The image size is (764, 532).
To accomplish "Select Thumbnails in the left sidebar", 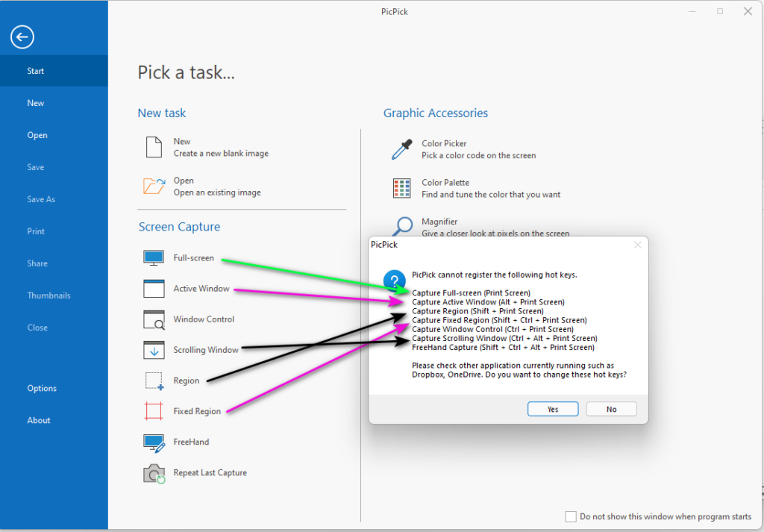I will (x=54, y=295).
